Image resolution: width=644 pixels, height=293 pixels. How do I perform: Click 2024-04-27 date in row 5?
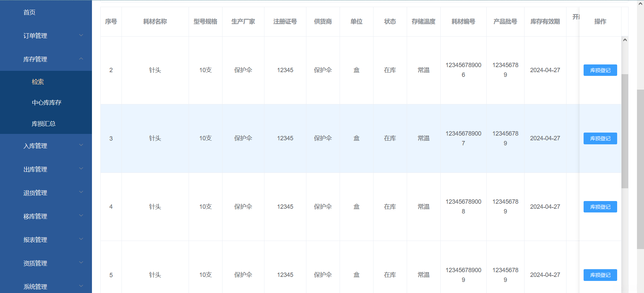(545, 275)
